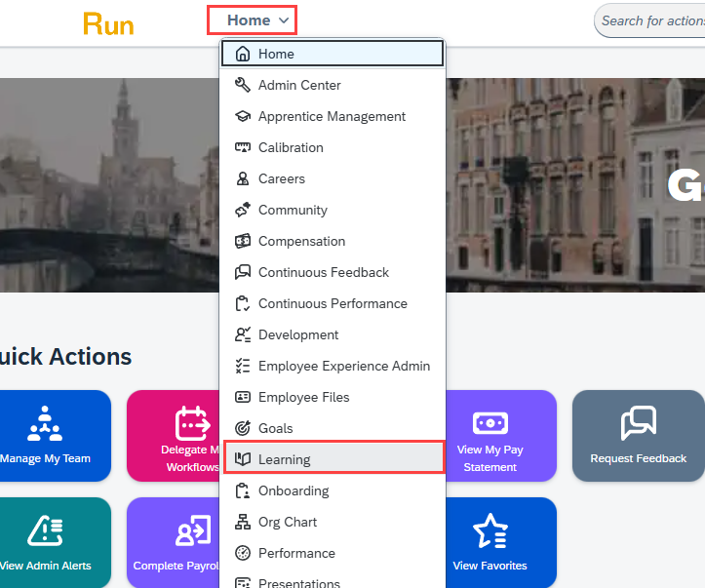Image resolution: width=705 pixels, height=588 pixels.
Task: Click the Org Chart hierarchy icon
Action: [x=243, y=522]
